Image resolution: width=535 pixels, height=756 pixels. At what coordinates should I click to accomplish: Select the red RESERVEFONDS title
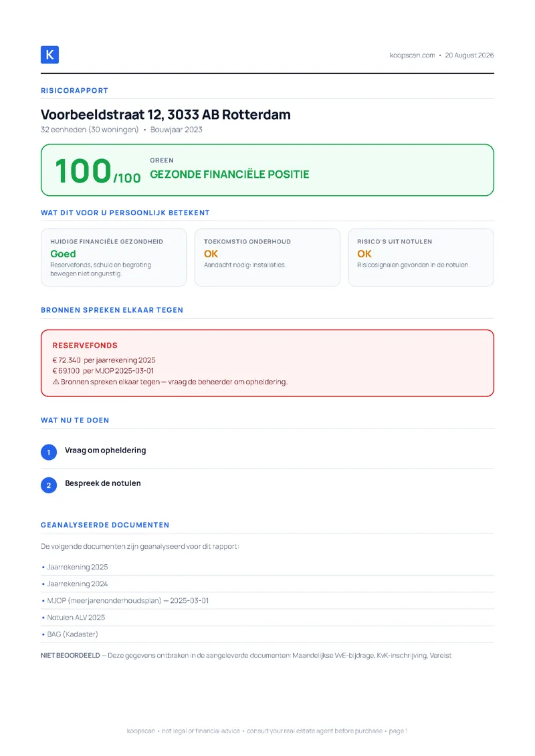click(85, 345)
